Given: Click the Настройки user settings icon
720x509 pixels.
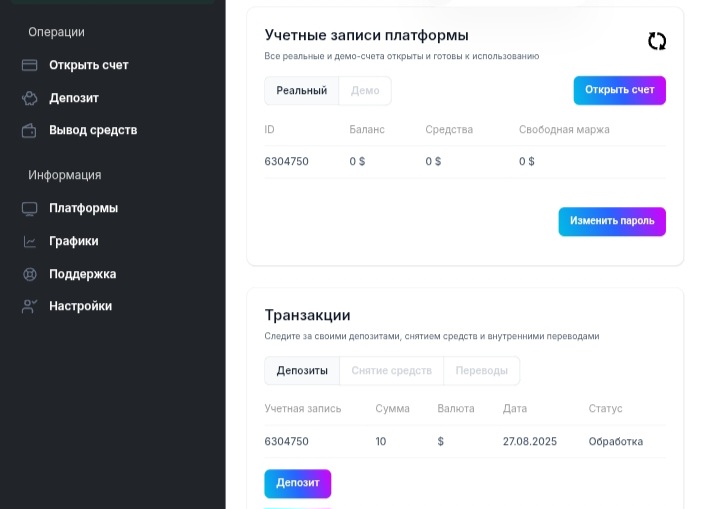Looking at the screenshot, I should pos(30,306).
